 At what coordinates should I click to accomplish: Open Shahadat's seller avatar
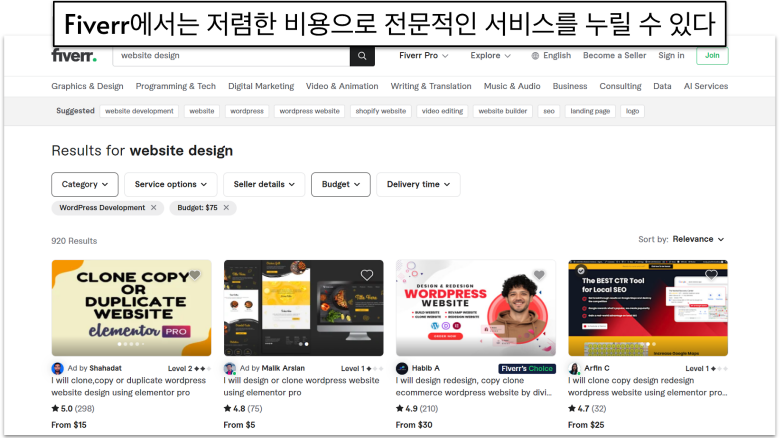57,369
